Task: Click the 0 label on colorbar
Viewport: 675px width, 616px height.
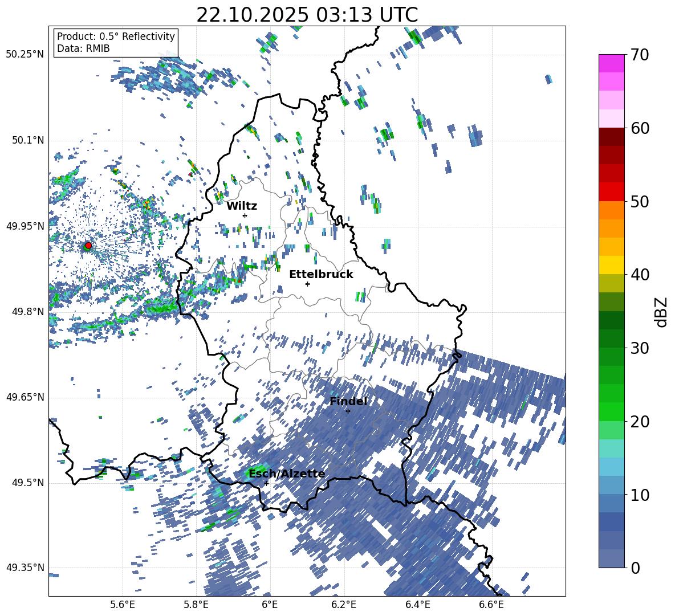Action: pos(635,568)
